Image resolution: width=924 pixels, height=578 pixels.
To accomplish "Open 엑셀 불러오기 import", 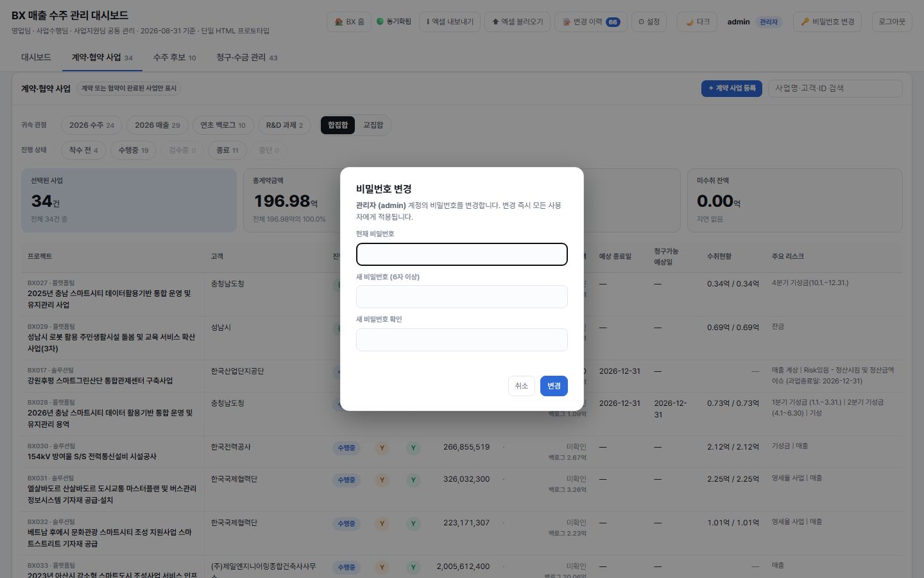I will pos(517,22).
